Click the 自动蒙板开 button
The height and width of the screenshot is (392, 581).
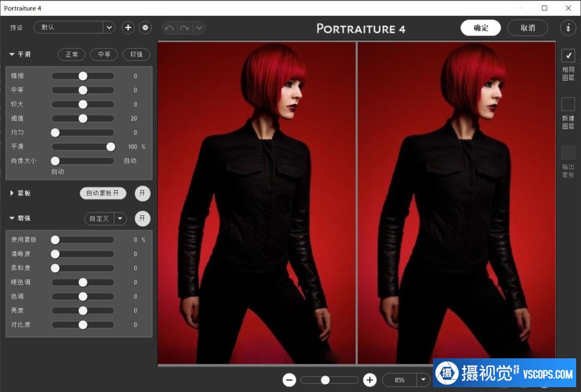[103, 193]
